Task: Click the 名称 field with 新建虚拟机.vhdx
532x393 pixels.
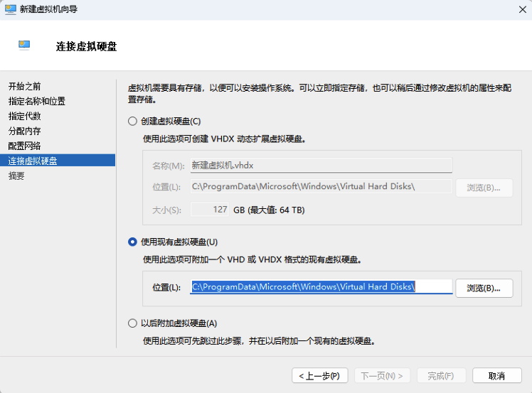Action: click(321, 165)
